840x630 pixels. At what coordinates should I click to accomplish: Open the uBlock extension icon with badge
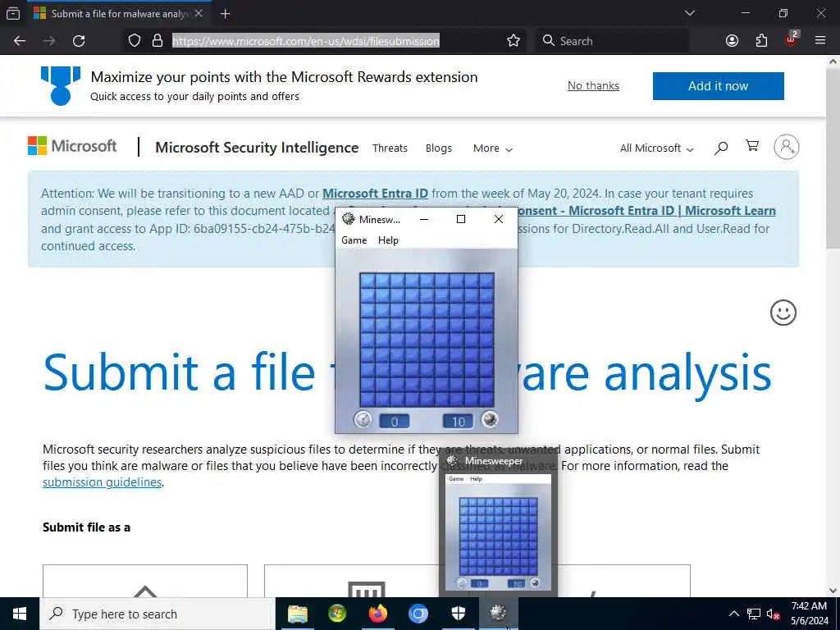(792, 39)
